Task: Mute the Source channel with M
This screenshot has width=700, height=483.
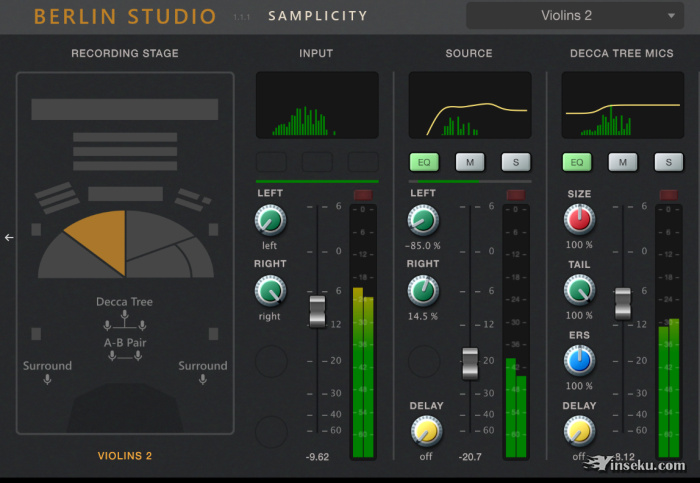Action: tap(470, 162)
